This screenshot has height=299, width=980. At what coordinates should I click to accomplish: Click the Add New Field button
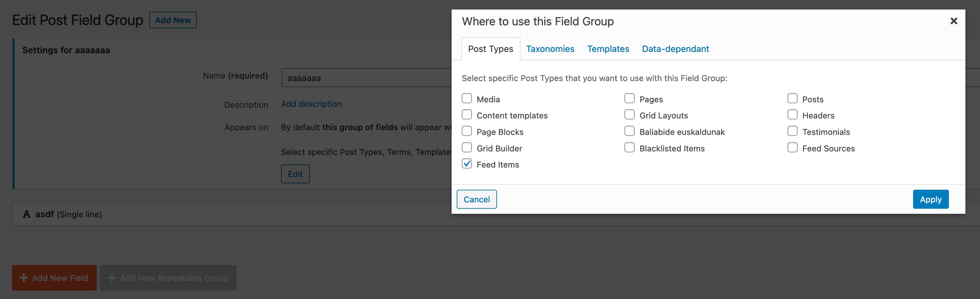click(55, 278)
